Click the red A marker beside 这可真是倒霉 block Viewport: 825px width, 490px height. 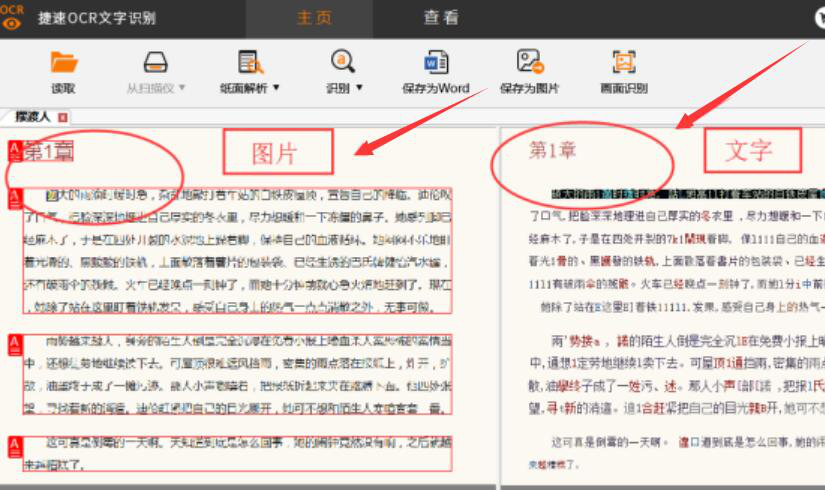(15, 446)
